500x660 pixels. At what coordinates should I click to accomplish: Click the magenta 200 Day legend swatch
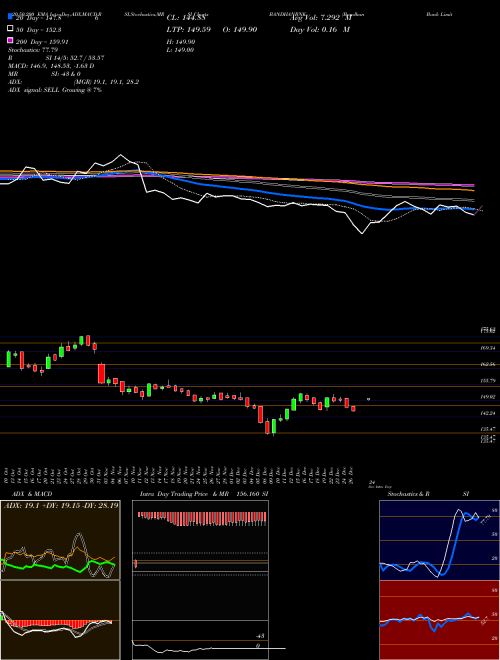tap(11, 40)
